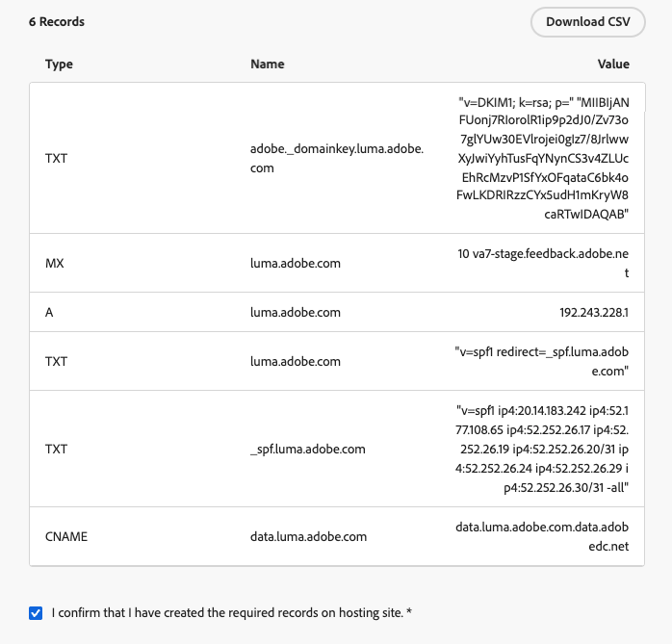
Task: Click the Value column header
Action: [612, 64]
